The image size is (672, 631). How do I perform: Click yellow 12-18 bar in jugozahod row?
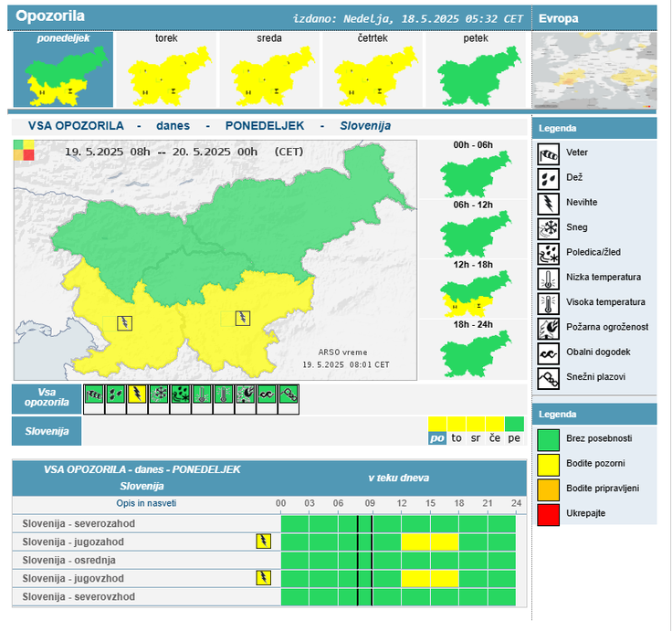[430, 542]
